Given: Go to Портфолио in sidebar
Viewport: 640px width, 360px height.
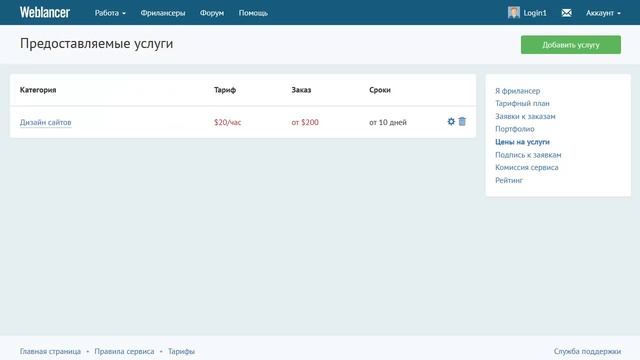Looking at the screenshot, I should [x=515, y=129].
